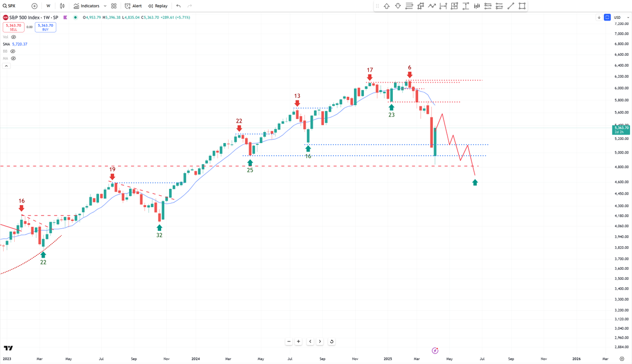632x364 pixels.
Task: Select the arrow up drawing tool
Action: point(387,6)
